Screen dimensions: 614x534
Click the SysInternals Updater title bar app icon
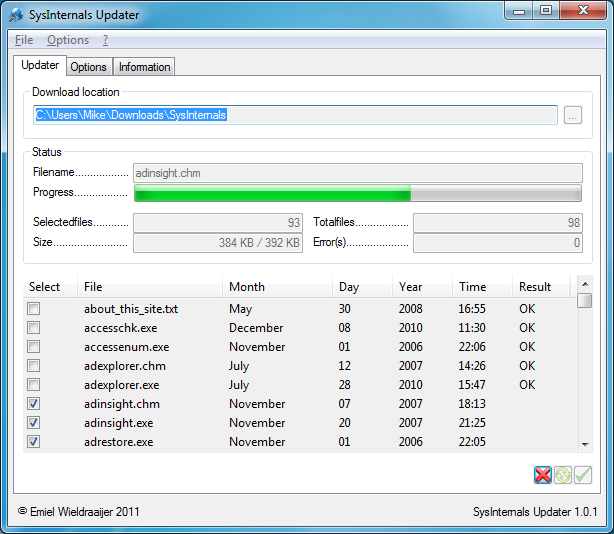click(16, 14)
